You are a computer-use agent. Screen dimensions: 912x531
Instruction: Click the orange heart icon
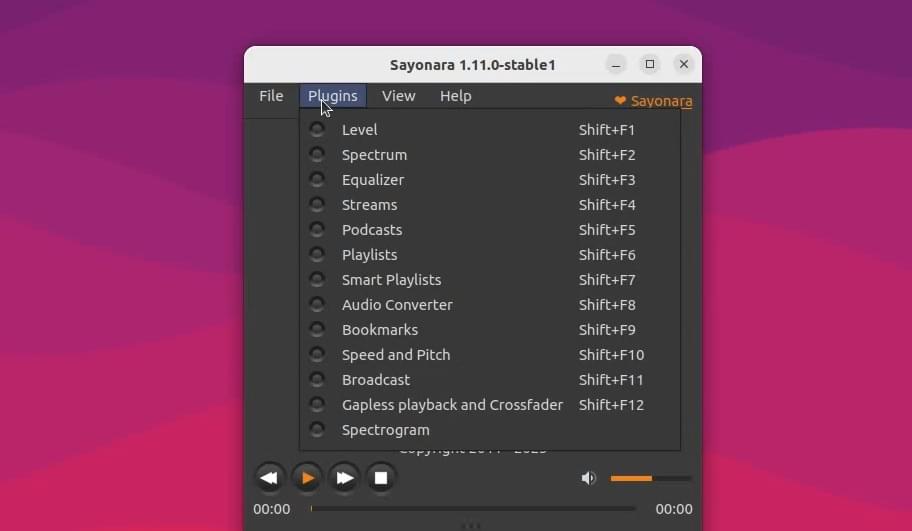(620, 101)
